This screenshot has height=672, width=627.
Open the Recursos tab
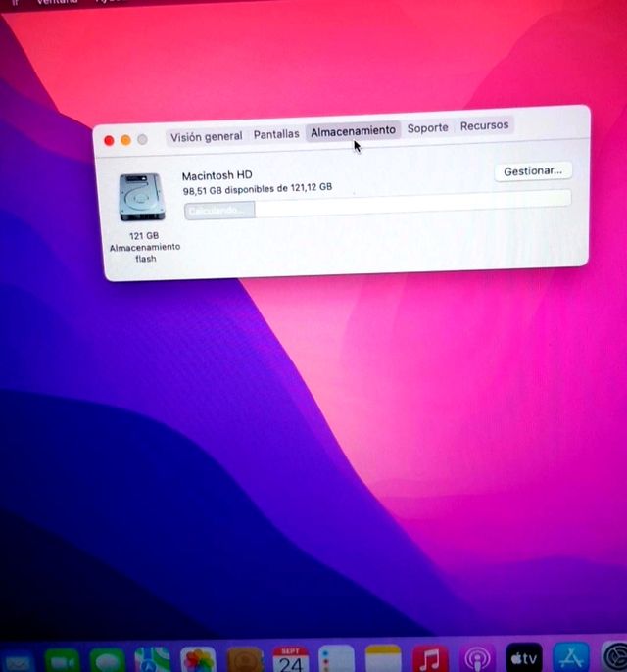point(484,125)
